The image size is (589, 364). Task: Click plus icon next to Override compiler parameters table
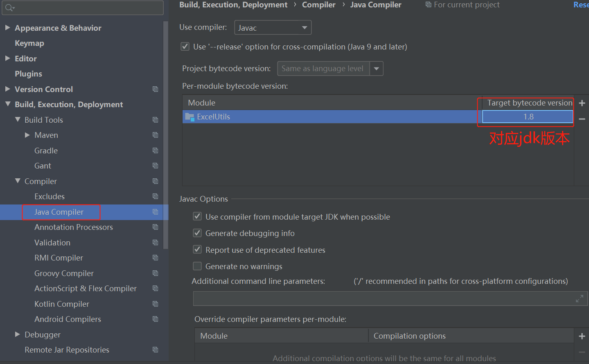(582, 335)
